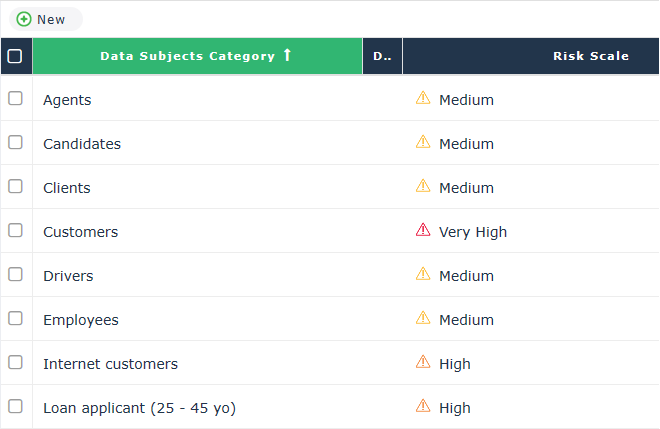The width and height of the screenshot is (660, 429).
Task: Click the warning icon in Agents row
Action: point(423,99)
